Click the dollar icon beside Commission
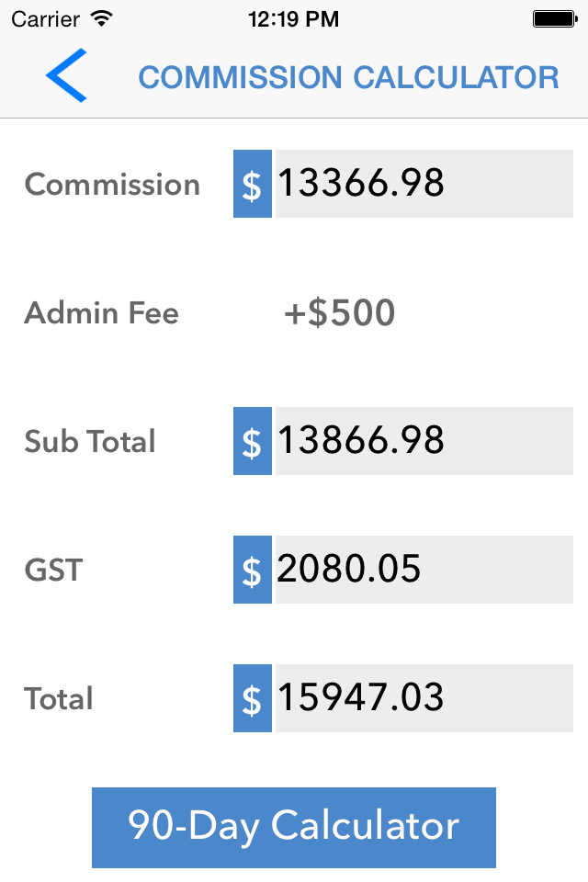This screenshot has height=882, width=588. coord(253,184)
